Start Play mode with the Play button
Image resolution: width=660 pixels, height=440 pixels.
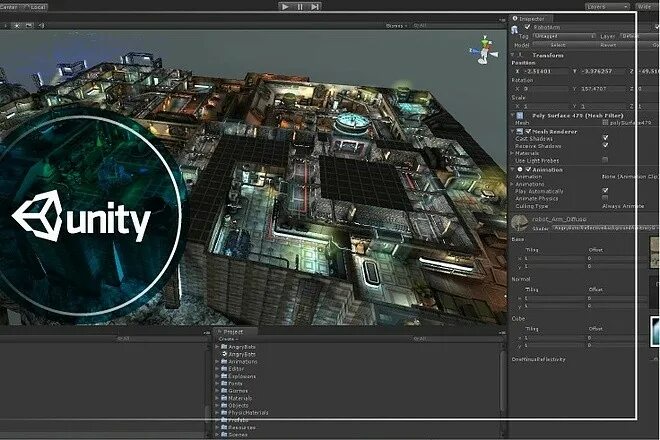point(285,6)
